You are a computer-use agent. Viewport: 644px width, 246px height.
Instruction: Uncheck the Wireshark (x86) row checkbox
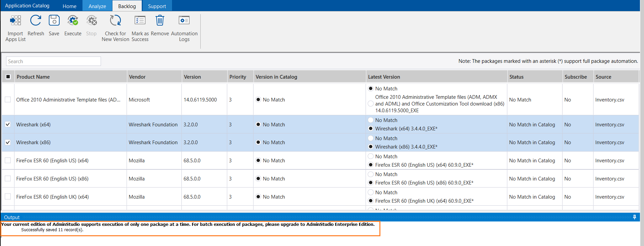8,142
